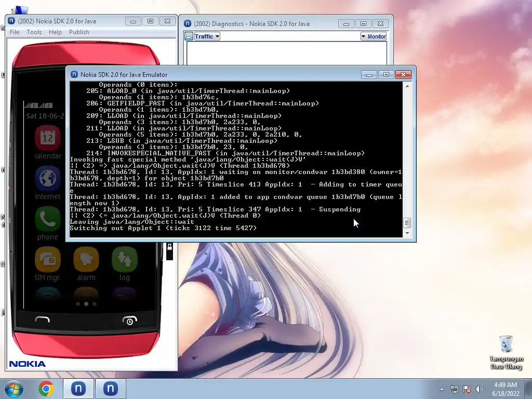Open the SIM mgr. app icon

click(47, 260)
